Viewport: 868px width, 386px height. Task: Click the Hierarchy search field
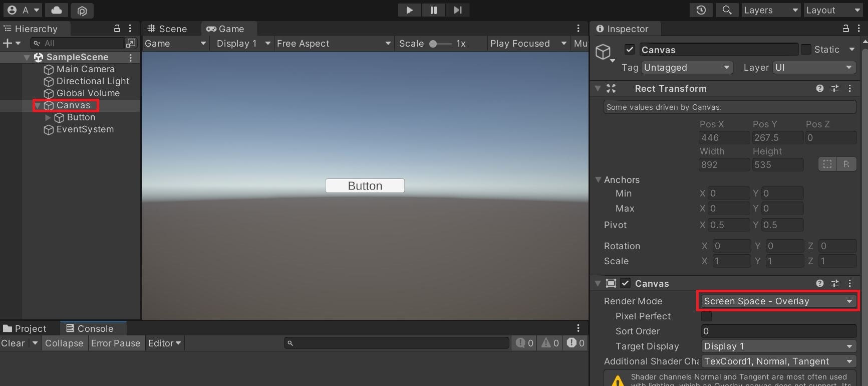click(77, 43)
